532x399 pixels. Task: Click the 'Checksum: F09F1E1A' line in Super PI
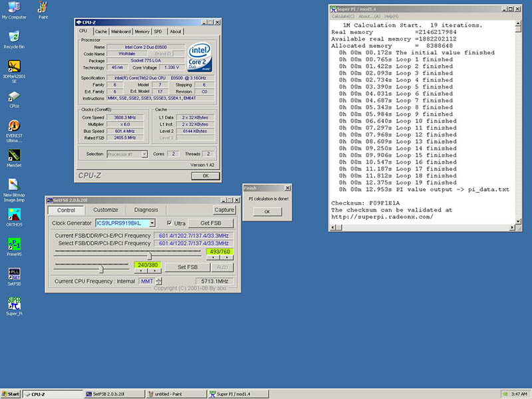pos(365,203)
